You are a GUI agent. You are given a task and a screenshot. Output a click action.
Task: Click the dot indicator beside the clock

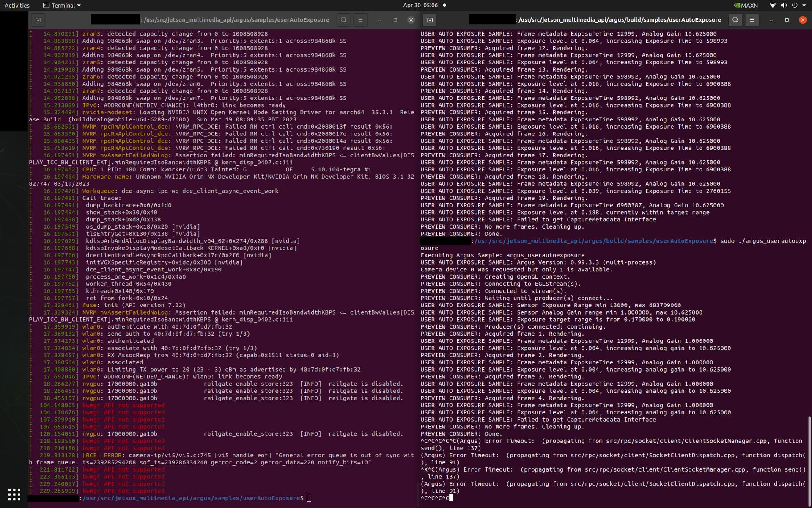point(444,6)
